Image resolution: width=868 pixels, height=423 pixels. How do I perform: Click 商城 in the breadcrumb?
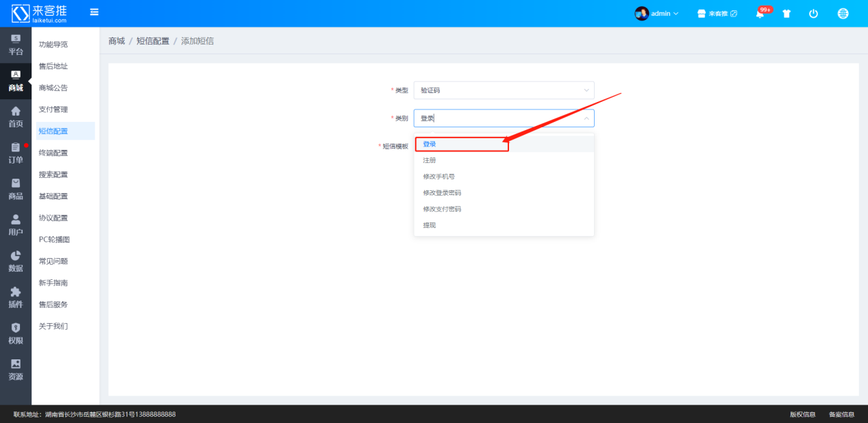(x=116, y=41)
